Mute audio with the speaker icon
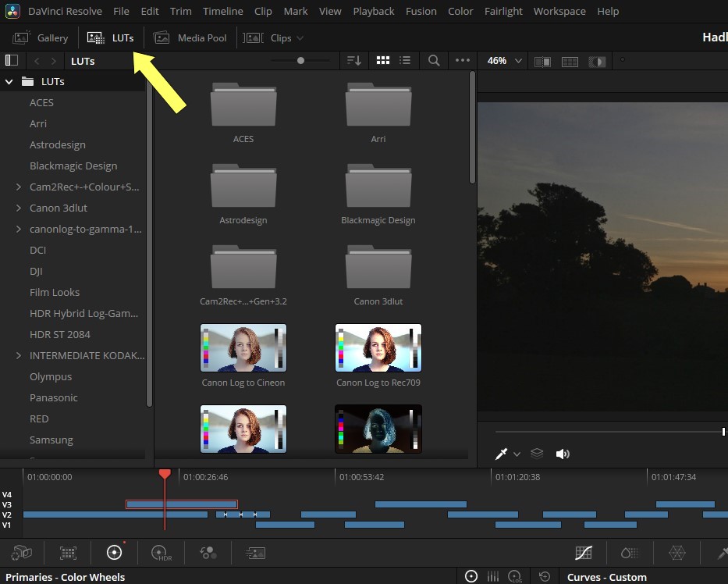The image size is (728, 584). [x=563, y=454]
